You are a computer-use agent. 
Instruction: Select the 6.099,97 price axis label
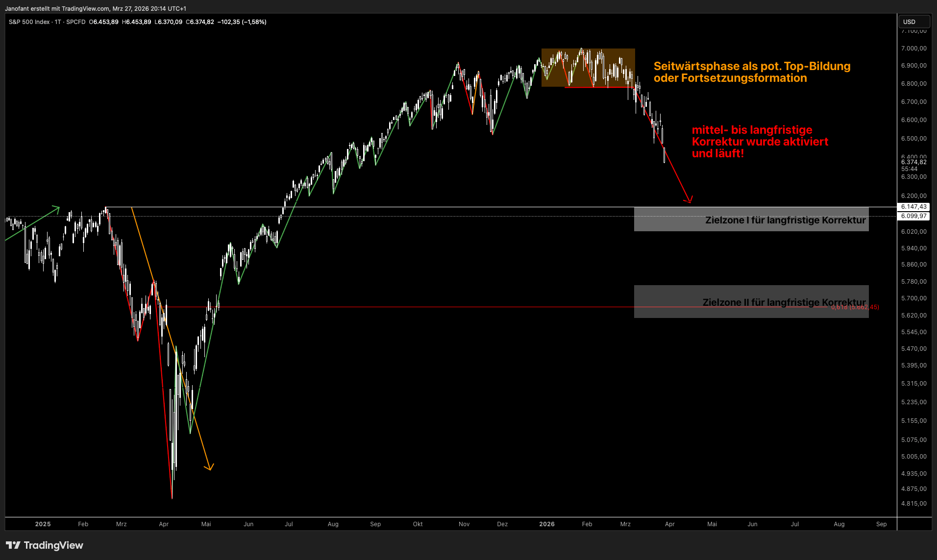[913, 216]
